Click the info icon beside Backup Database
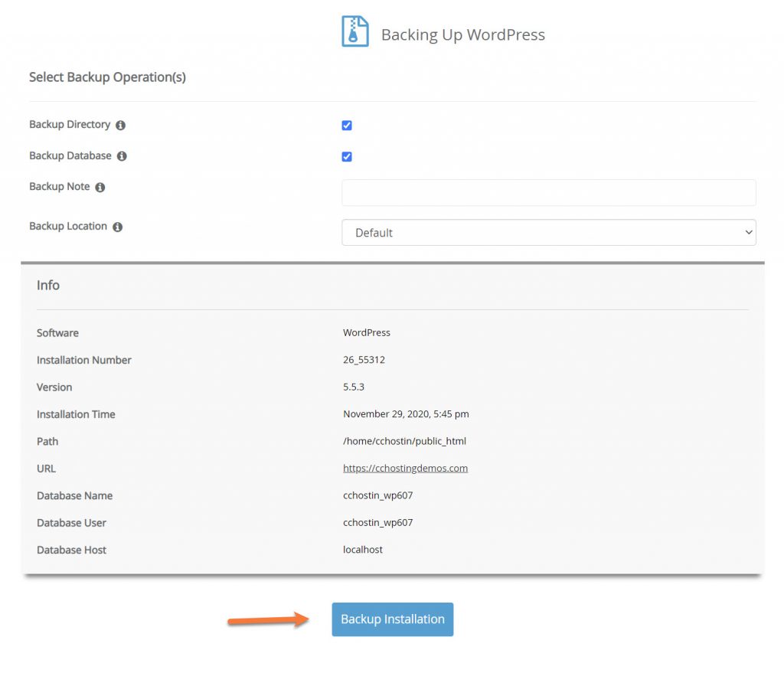The height and width of the screenshot is (673, 784). pos(122,156)
